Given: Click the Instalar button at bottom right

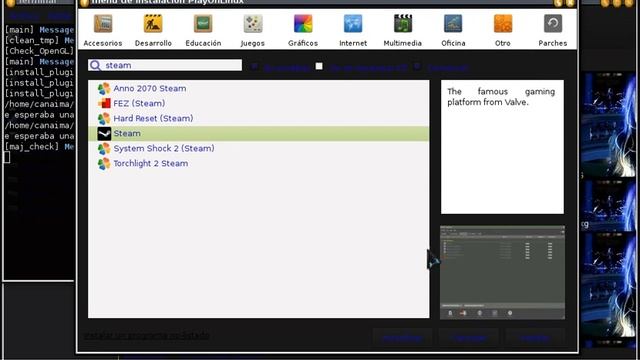Looking at the screenshot, I should (x=535, y=338).
